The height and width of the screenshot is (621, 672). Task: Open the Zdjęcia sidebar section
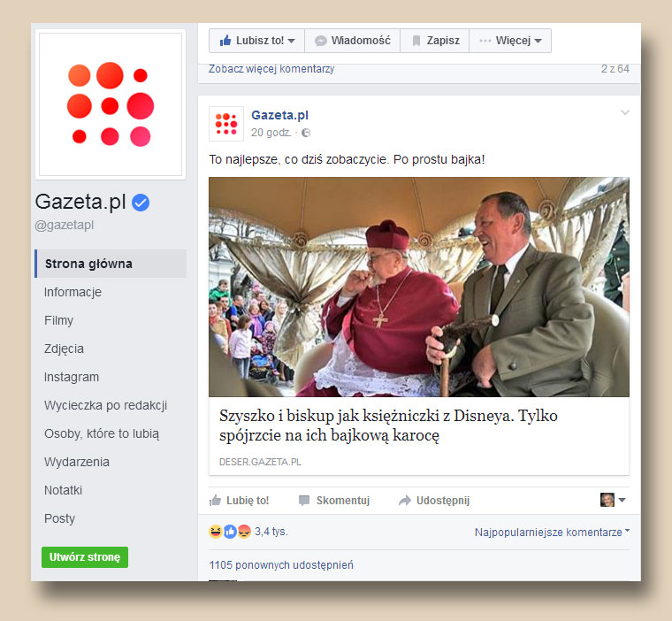64,349
